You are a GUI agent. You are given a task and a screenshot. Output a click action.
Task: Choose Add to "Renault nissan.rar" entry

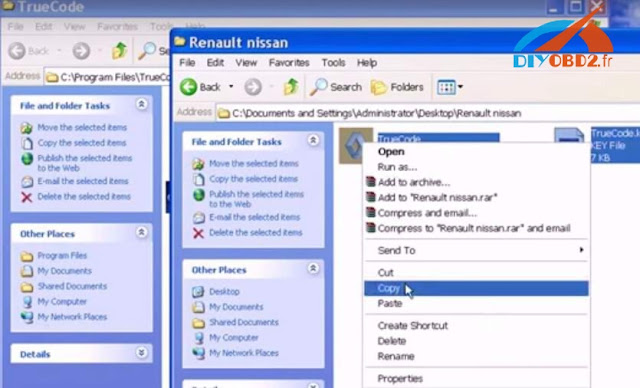(x=476, y=197)
